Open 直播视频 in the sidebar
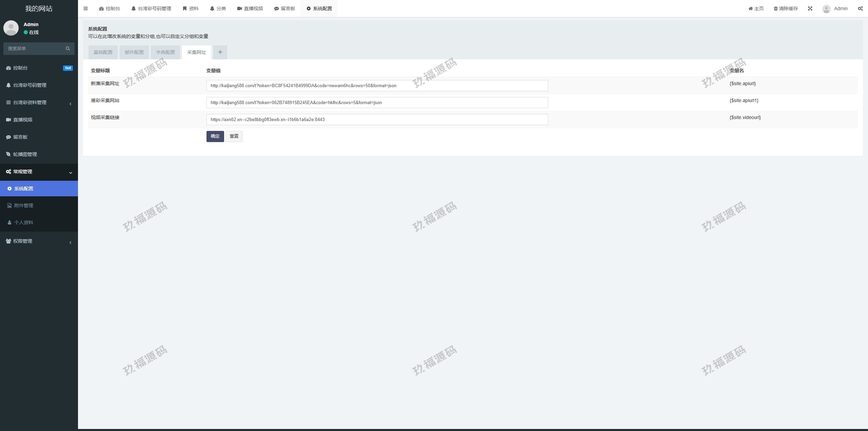868x431 pixels. 23,120
